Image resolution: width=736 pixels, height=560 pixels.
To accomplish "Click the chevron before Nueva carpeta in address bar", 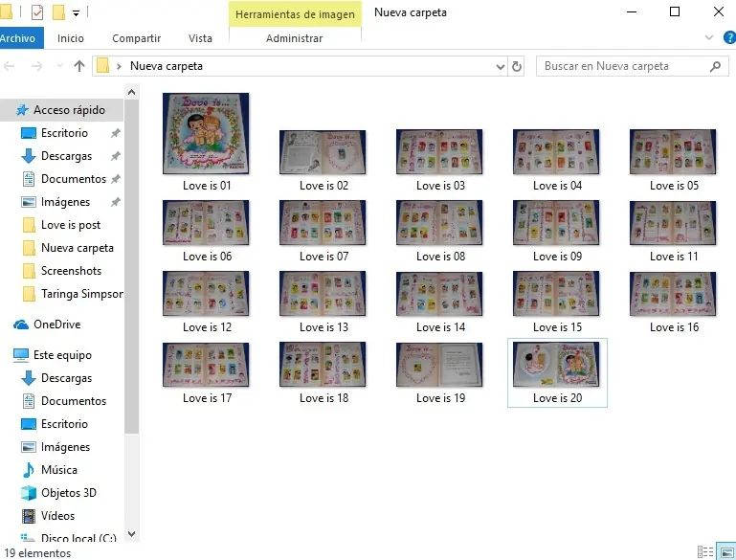I will click(x=119, y=66).
